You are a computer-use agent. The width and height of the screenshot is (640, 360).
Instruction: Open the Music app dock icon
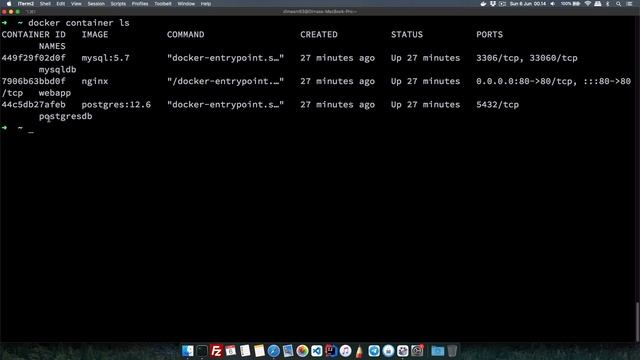point(345,351)
